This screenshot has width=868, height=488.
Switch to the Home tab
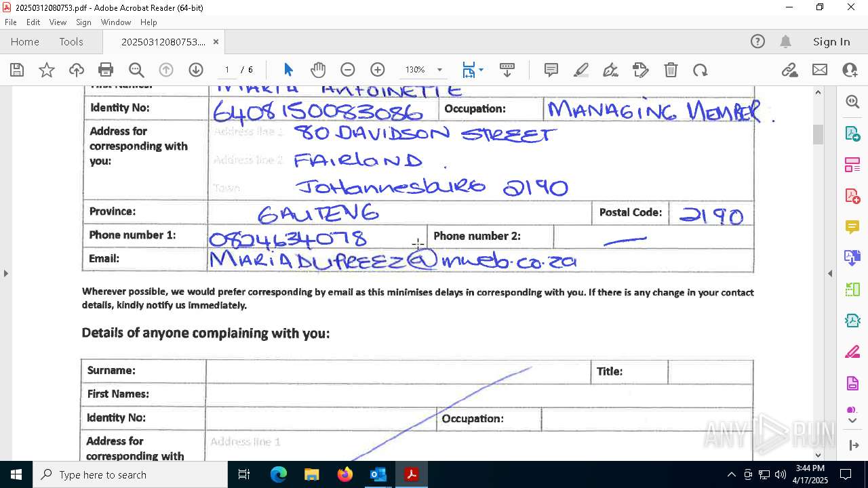[x=25, y=41]
